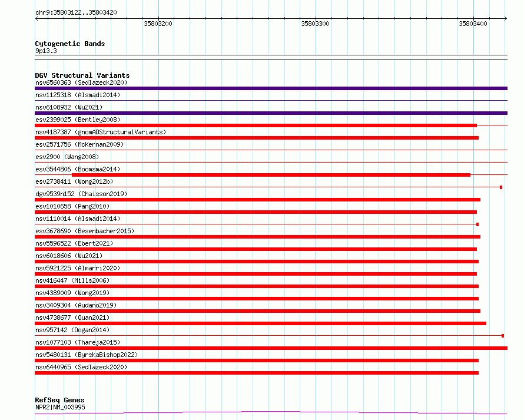Click the esv2900 (Wang2008) label
524x420 pixels.
click(67, 157)
